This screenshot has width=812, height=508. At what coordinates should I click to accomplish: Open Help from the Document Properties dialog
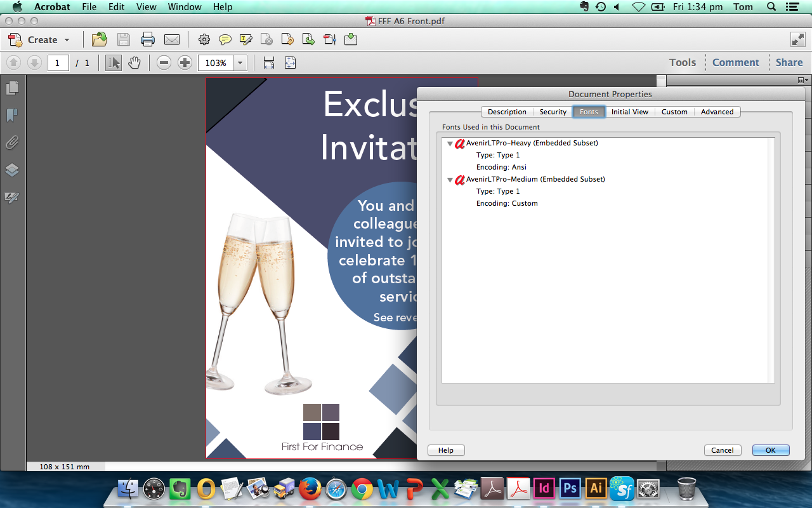point(446,450)
